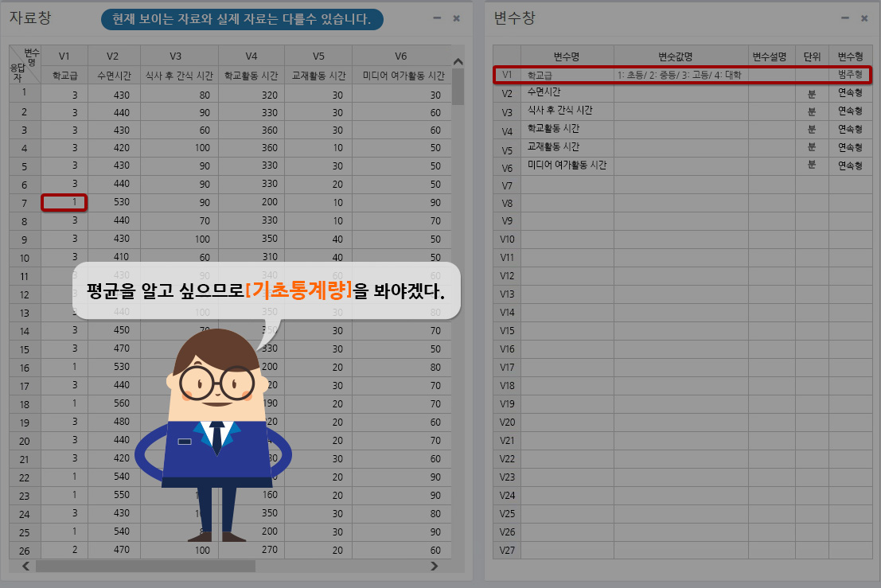Viewport: 881px width, 588px height.
Task: Click row 23 학교활동 시간 cell showing 160
Action: point(251,495)
